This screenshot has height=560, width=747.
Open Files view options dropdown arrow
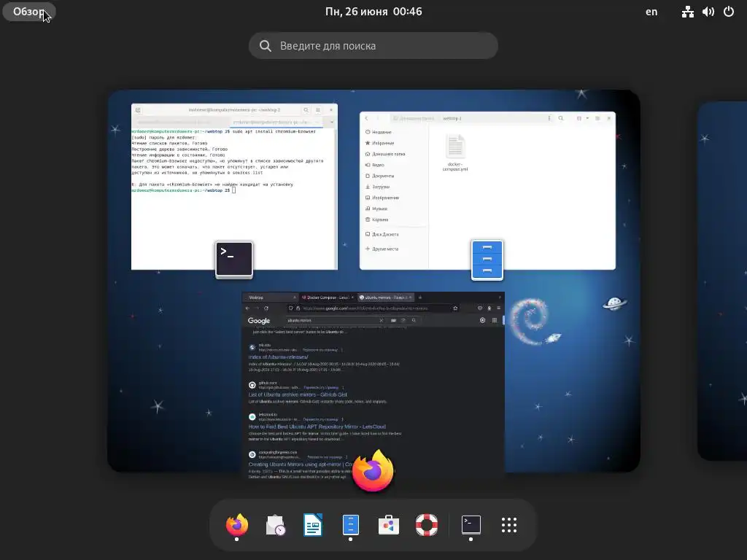tap(587, 118)
